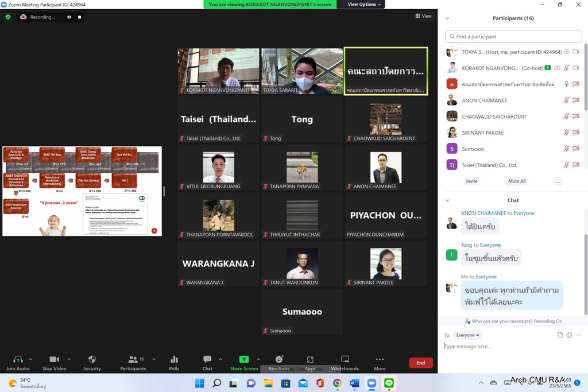Image resolution: width=588 pixels, height=392 pixels.
Task: Expand video options arrow beside Stop Video
Action: point(69,359)
